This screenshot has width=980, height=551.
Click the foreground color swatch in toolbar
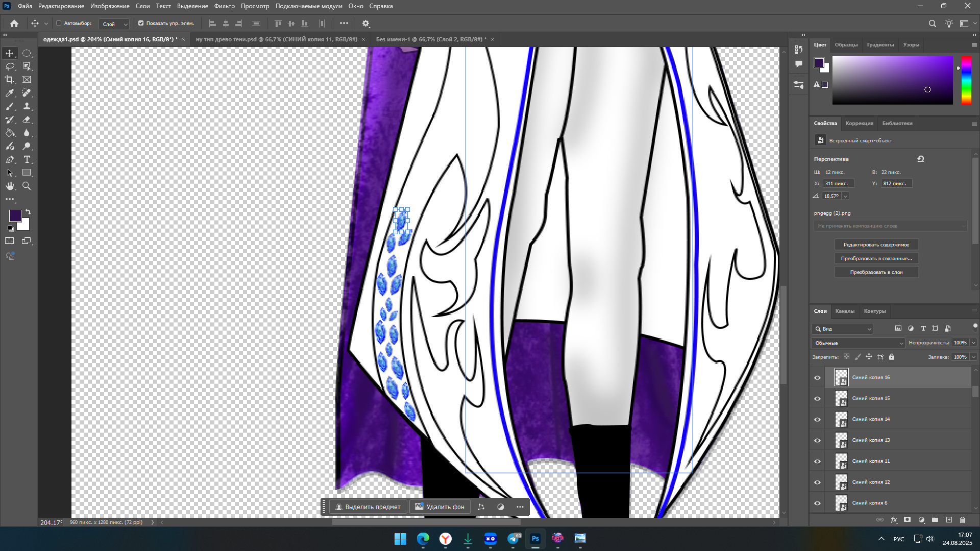(14, 215)
